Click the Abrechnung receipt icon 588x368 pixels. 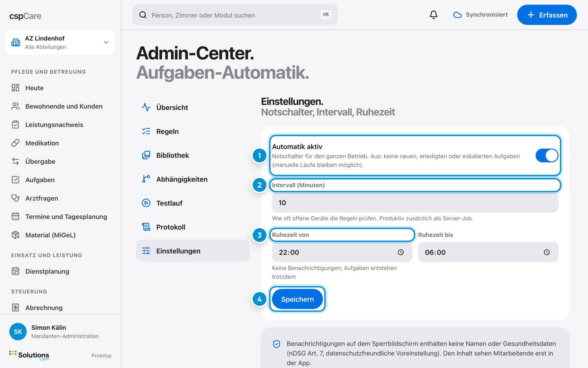[x=15, y=308]
